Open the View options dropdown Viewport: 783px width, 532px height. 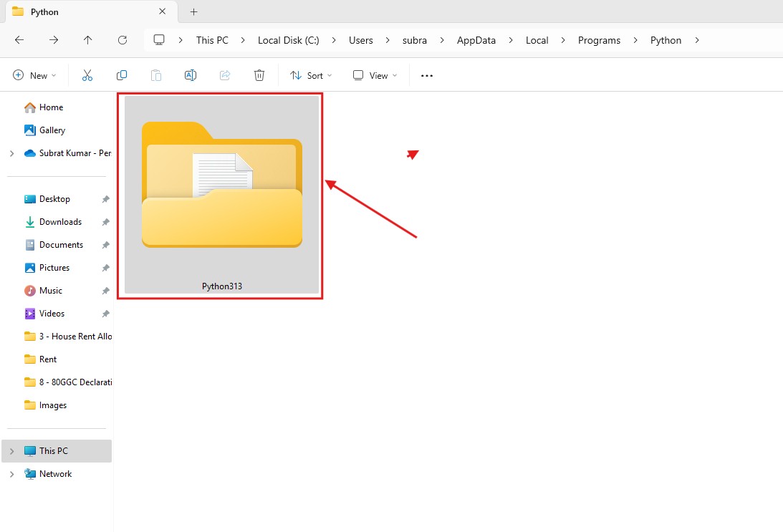pyautogui.click(x=375, y=75)
